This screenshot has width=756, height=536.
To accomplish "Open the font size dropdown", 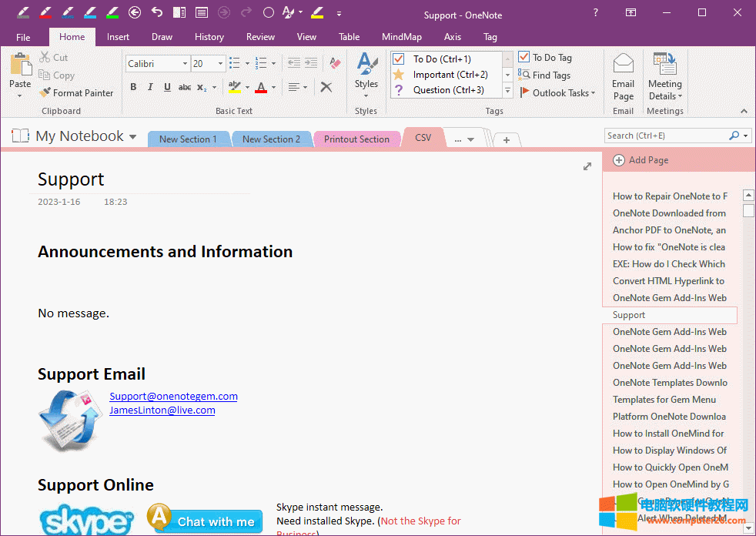I will [x=222, y=63].
